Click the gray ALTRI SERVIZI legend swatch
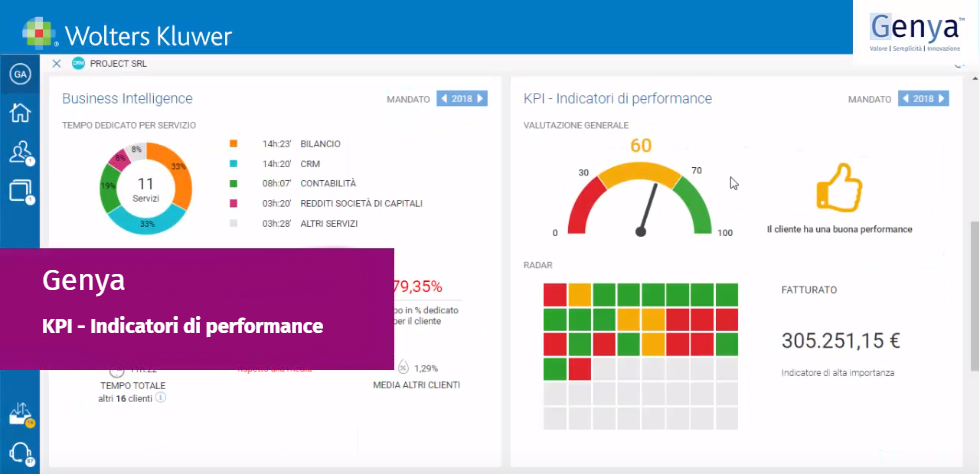The height and width of the screenshot is (474, 980). pos(234,223)
